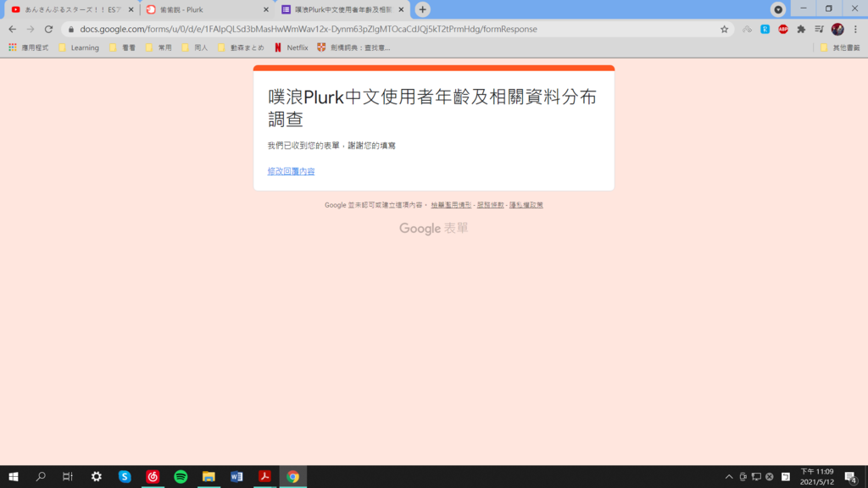This screenshot has width=868, height=488.
Task: Open the media control playlist icon
Action: 820,30
